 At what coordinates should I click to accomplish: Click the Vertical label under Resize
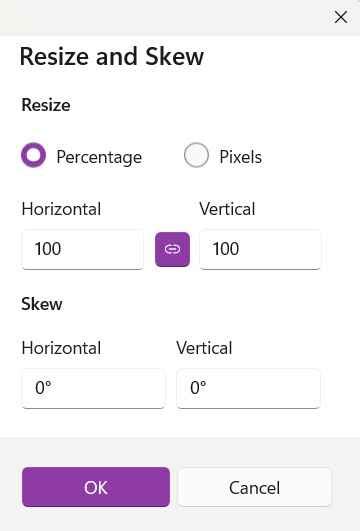[x=227, y=209]
